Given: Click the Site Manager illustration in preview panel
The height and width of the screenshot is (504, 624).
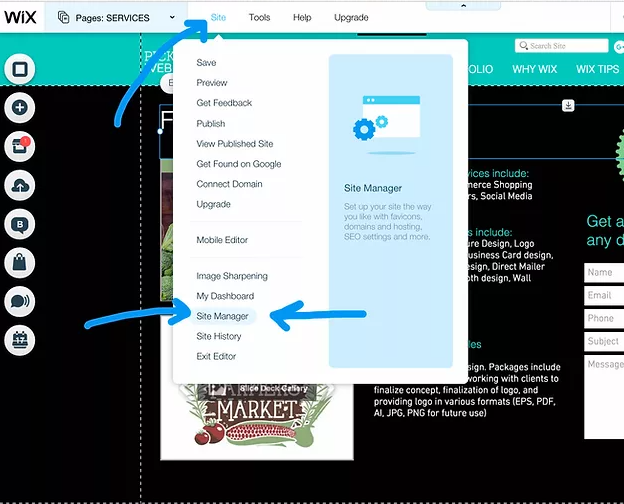Looking at the screenshot, I should point(387,124).
